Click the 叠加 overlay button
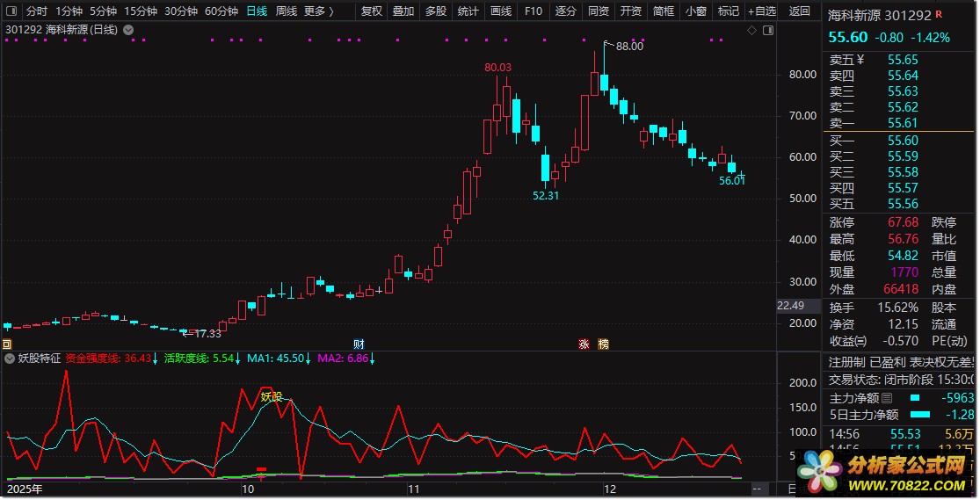 (x=403, y=11)
